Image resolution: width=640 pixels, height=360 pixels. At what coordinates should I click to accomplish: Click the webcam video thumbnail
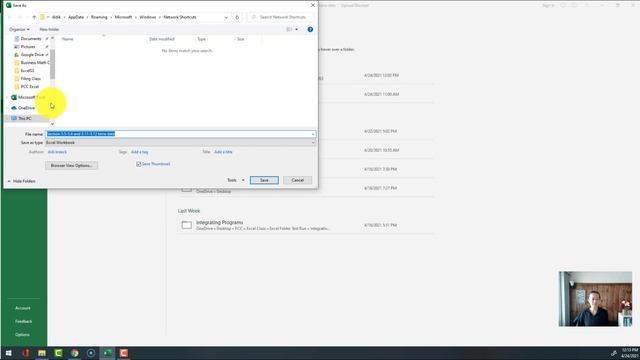tap(596, 299)
